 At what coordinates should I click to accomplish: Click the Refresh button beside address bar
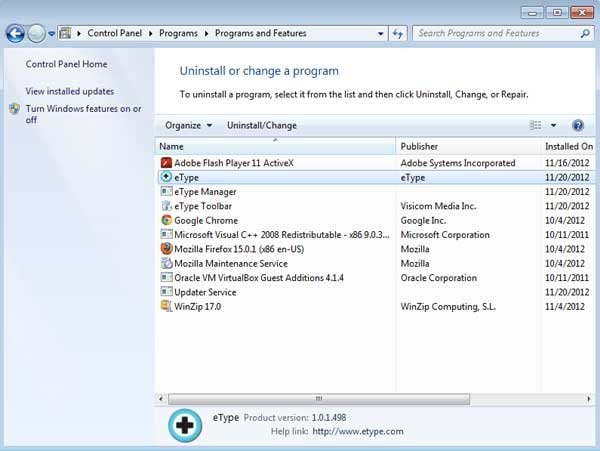coord(398,34)
